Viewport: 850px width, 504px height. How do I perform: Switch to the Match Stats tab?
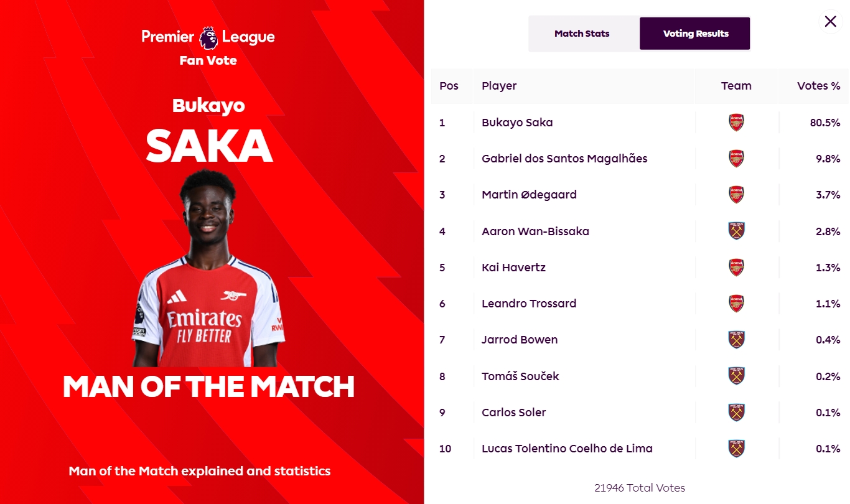[582, 34]
